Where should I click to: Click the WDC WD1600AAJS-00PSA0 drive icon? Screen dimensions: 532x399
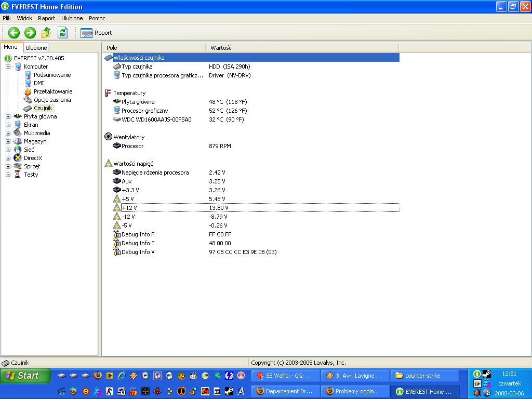[117, 119]
